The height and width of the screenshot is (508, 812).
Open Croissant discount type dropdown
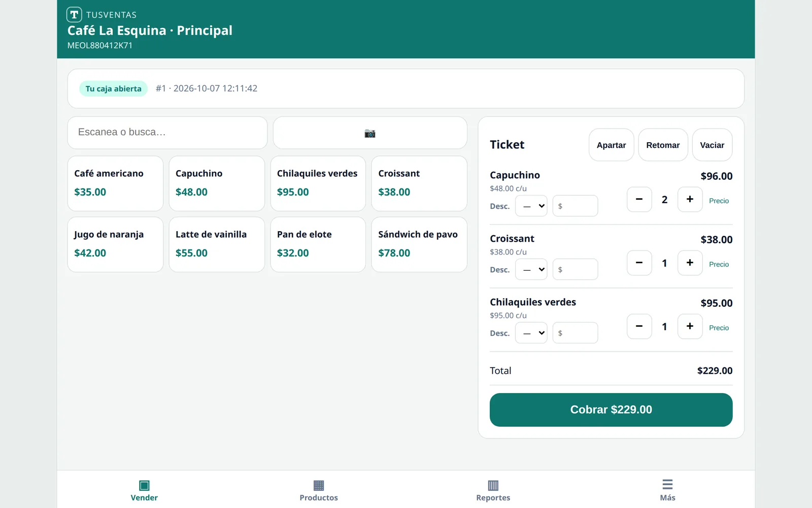(531, 269)
